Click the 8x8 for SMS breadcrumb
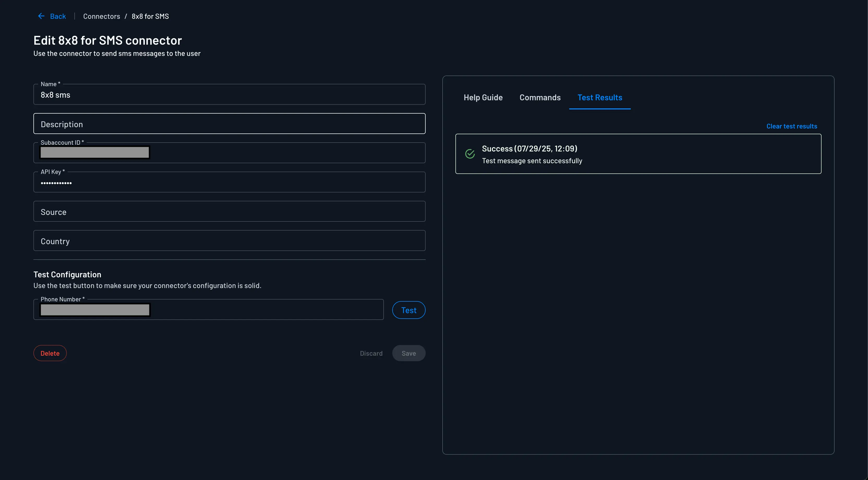Screen dimensions: 868x480 click(150, 16)
